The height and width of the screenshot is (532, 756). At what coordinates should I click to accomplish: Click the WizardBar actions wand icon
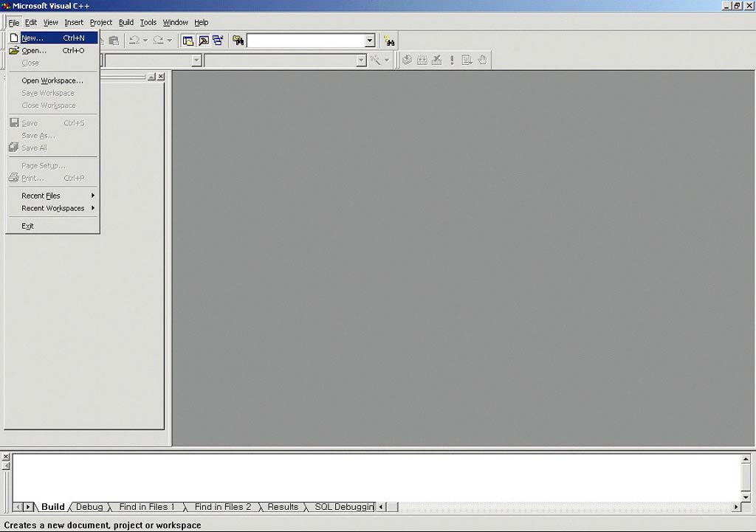[376, 61]
